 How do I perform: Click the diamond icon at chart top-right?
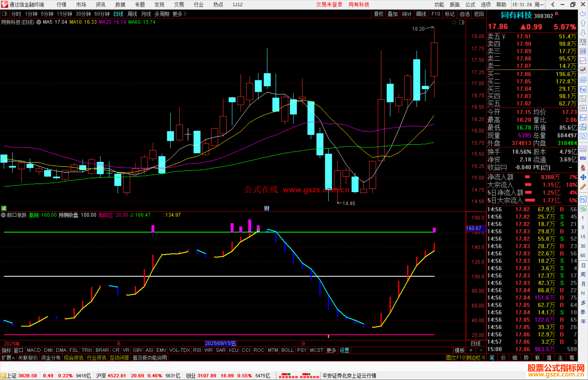(x=454, y=22)
